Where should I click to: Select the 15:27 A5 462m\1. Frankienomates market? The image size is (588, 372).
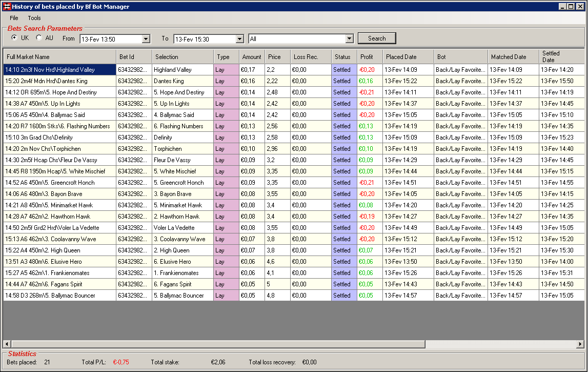pyautogui.click(x=59, y=273)
